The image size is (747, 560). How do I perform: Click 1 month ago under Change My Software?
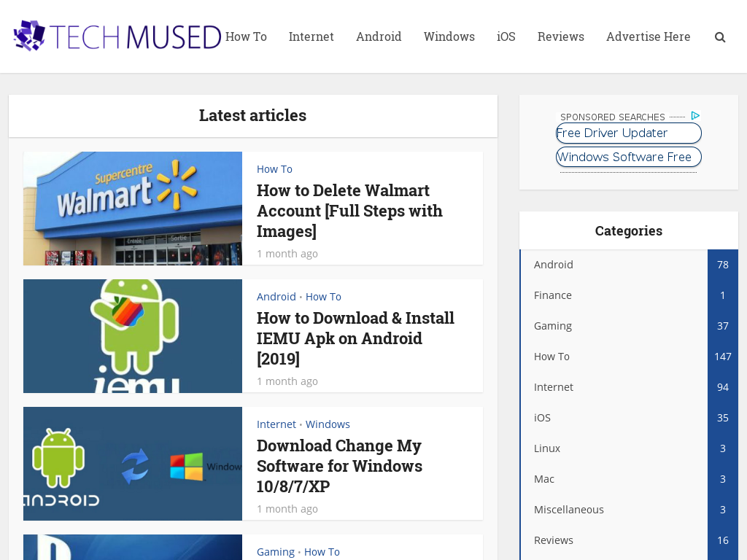click(287, 509)
